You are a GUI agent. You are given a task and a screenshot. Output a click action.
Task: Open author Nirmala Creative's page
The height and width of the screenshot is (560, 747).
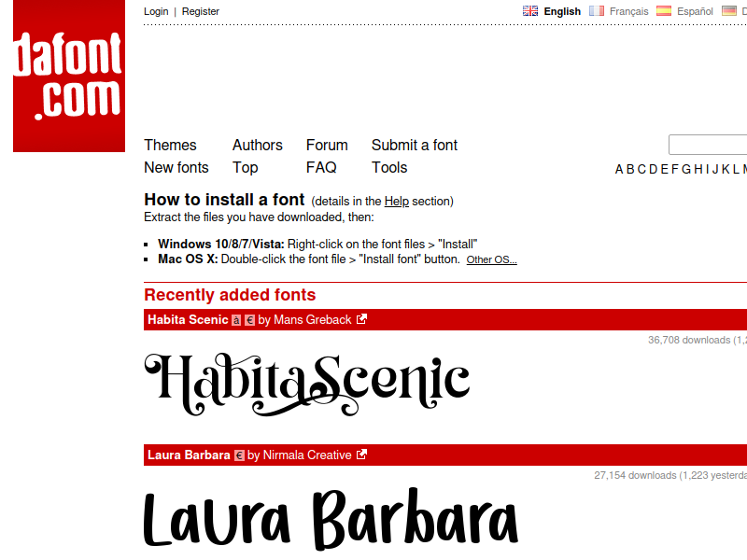pos(307,455)
